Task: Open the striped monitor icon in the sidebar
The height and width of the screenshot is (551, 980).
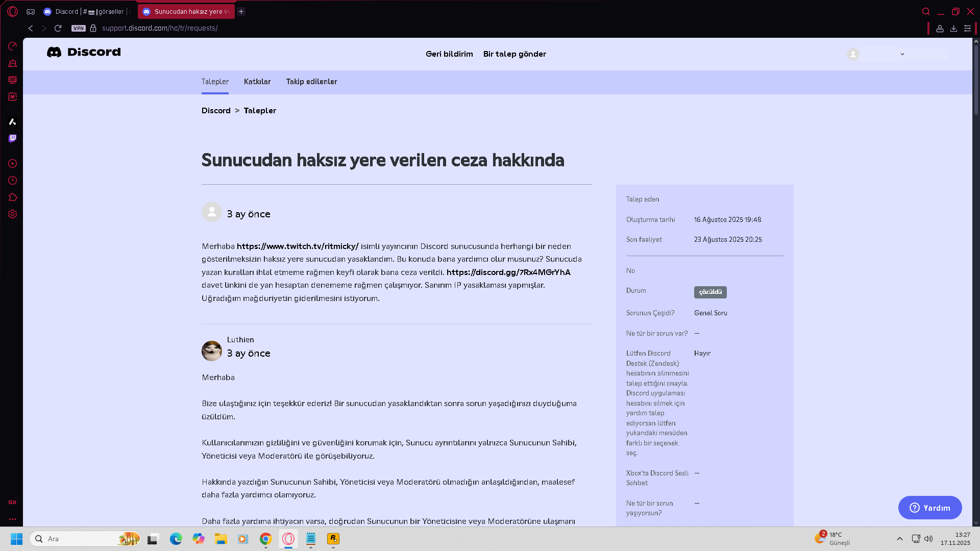Action: (13, 80)
